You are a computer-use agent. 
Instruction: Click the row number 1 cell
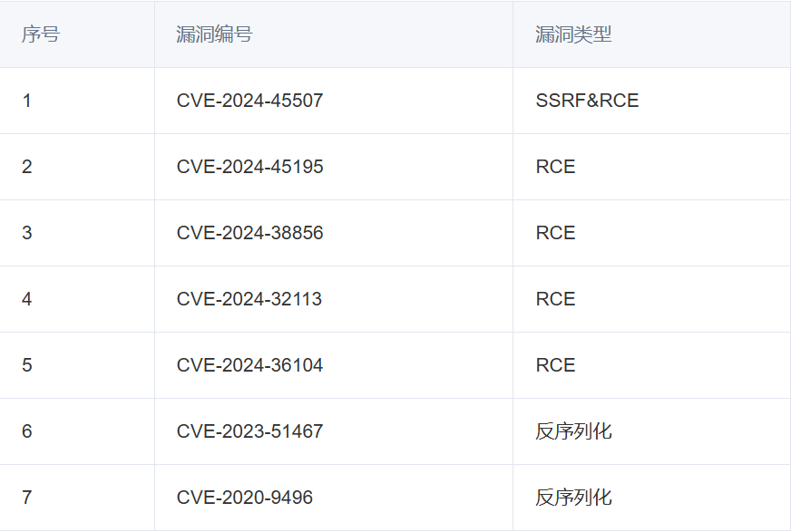(77, 101)
